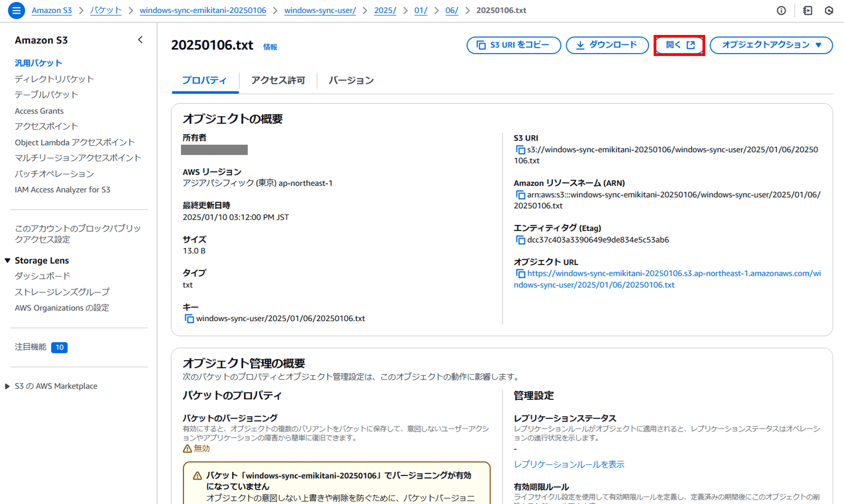
Task: Copy the S3 URI value icon
Action: point(520,150)
